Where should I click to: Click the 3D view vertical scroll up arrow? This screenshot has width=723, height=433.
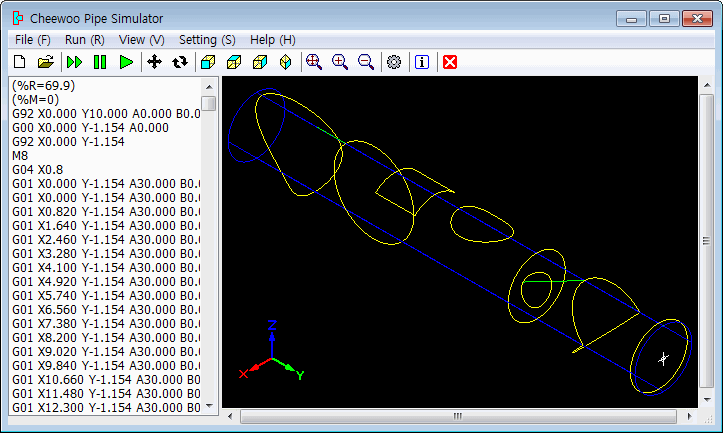coord(707,85)
